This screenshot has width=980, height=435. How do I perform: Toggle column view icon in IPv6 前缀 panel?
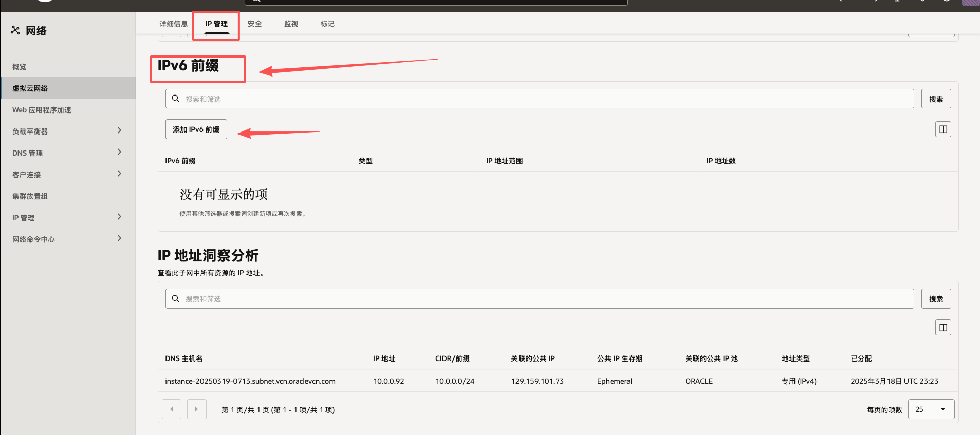943,129
